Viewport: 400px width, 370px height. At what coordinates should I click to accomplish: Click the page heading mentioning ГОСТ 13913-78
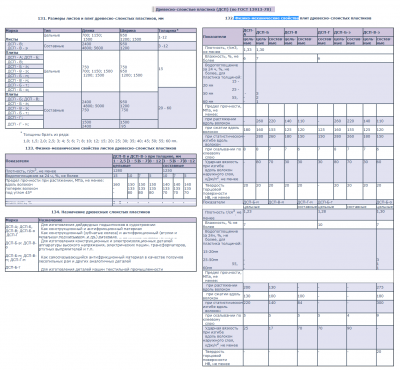(x=214, y=9)
